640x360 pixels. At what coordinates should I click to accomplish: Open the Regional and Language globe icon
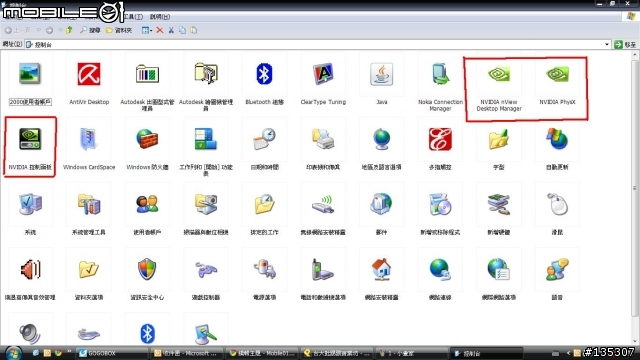[x=381, y=139]
